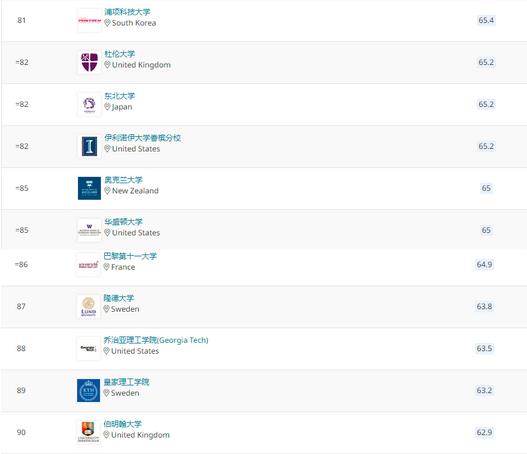Click the New Zealand country label

(135, 191)
